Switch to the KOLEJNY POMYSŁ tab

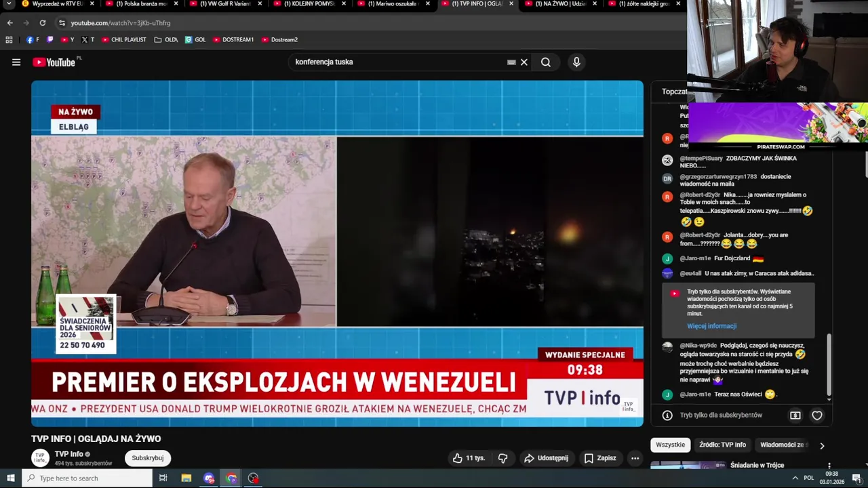pyautogui.click(x=309, y=4)
